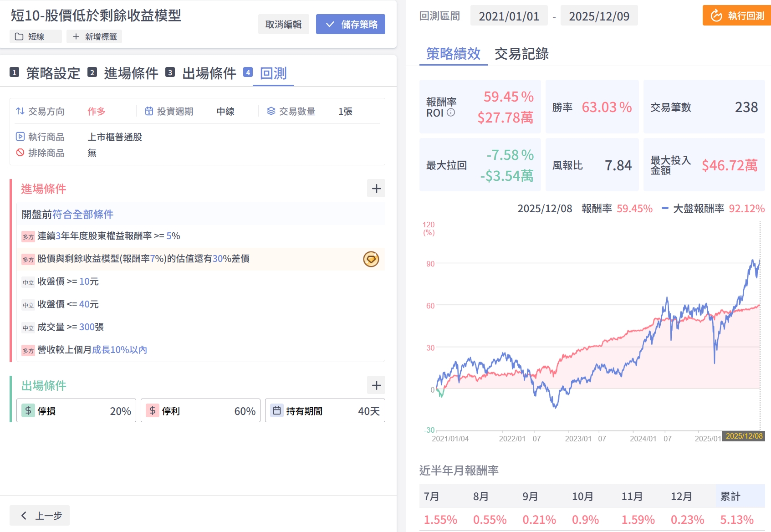
Task: Add a new entry condition with plus icon
Action: point(376,189)
